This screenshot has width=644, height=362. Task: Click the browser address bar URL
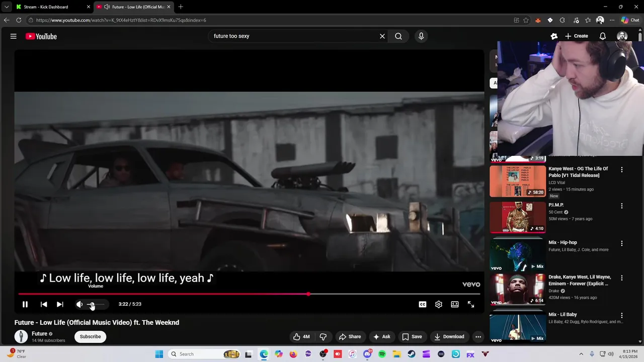(x=121, y=20)
